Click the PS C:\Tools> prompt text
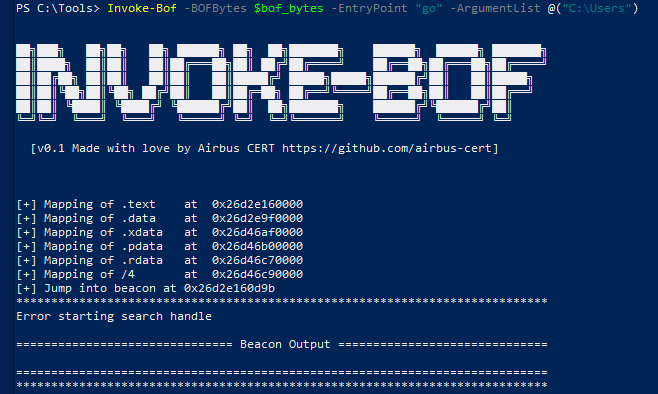 [x=58, y=8]
